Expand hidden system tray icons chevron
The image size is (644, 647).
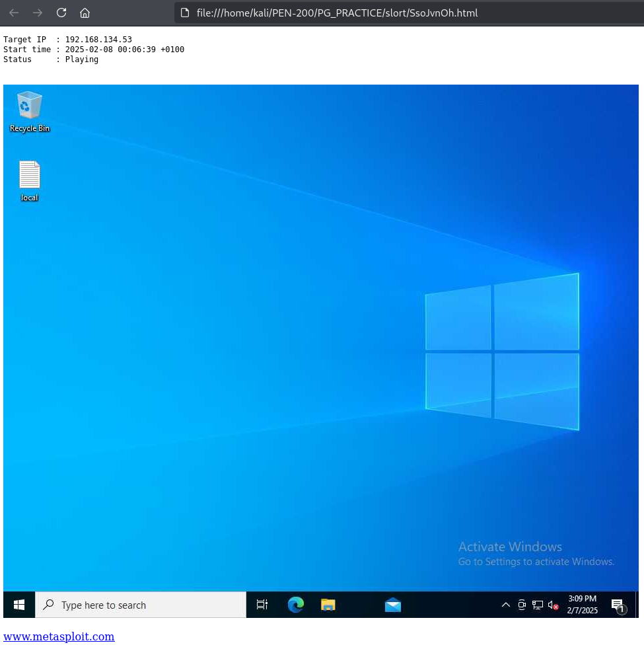click(x=506, y=605)
